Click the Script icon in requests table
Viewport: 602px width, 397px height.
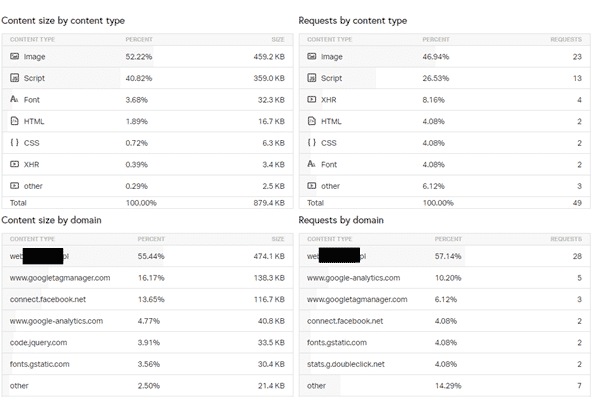point(311,78)
